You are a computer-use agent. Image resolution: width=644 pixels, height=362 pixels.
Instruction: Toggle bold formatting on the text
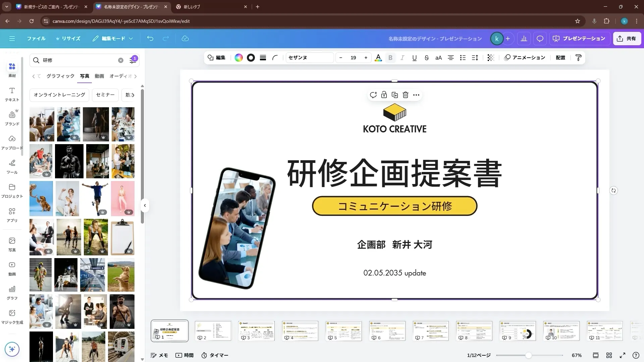[390, 58]
